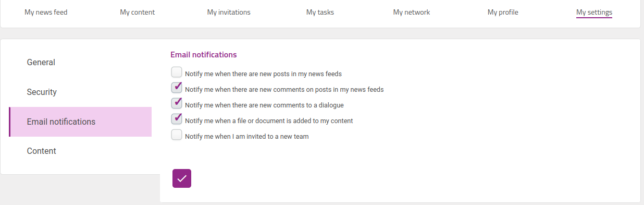Open the My profile tab

point(503,12)
